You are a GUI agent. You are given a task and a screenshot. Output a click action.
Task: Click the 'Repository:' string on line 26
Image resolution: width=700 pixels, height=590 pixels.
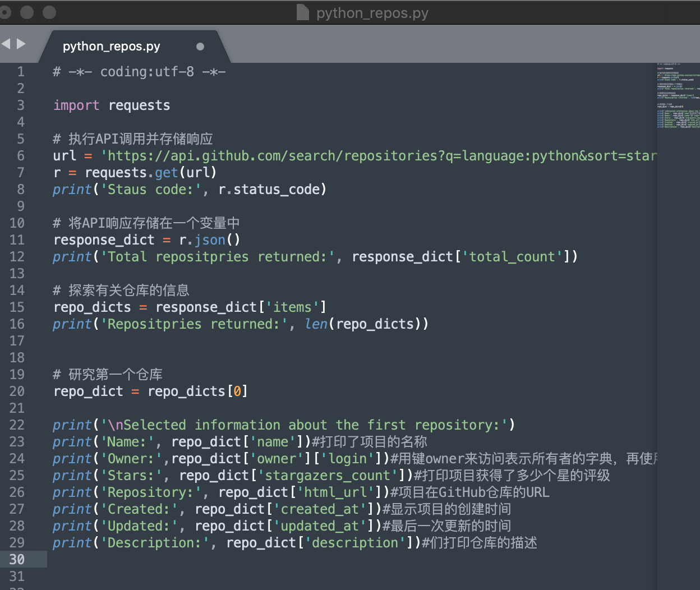click(151, 492)
